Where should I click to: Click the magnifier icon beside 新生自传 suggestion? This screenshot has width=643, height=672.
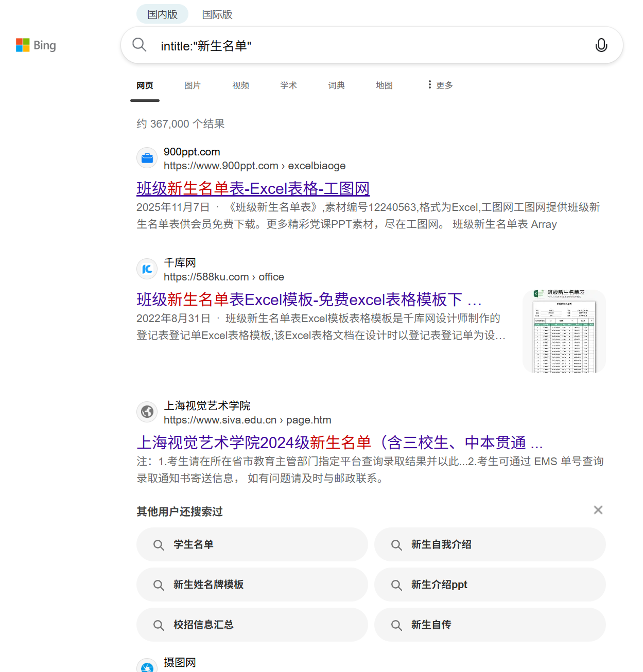tap(396, 625)
